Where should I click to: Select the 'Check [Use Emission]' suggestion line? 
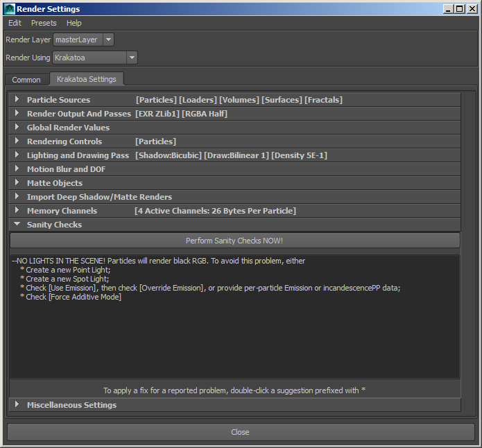coord(210,288)
